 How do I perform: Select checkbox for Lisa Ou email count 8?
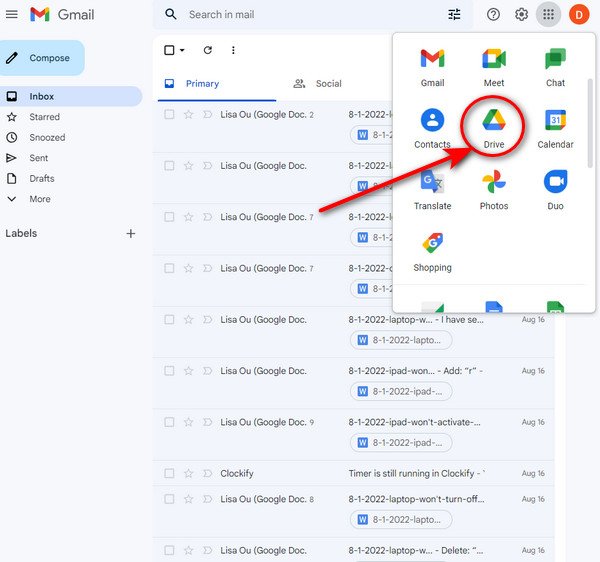tap(169, 499)
